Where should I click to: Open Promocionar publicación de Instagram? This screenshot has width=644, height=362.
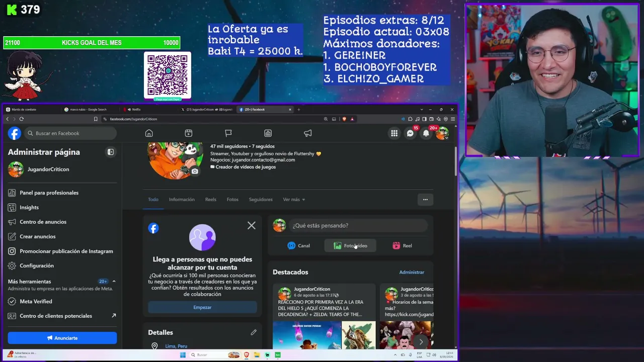tap(62, 251)
